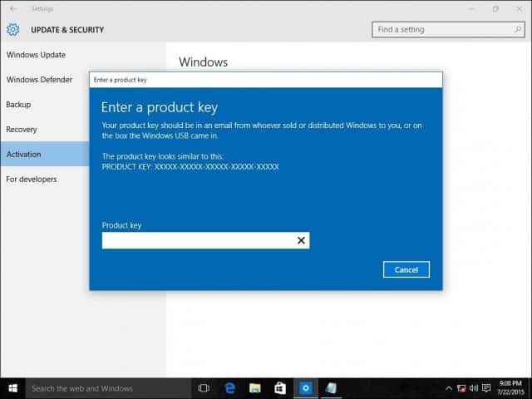Open the Windows Defender section
This screenshot has height=399, width=532.
point(39,80)
